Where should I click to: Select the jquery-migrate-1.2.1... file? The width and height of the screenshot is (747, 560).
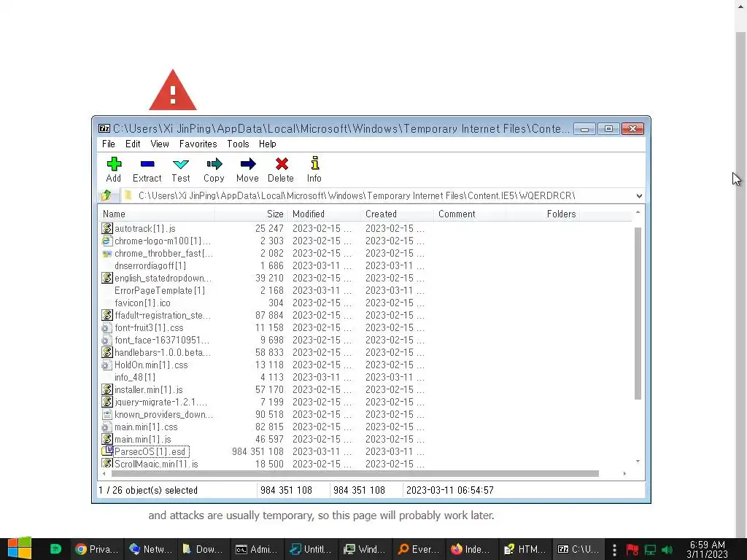coord(161,402)
